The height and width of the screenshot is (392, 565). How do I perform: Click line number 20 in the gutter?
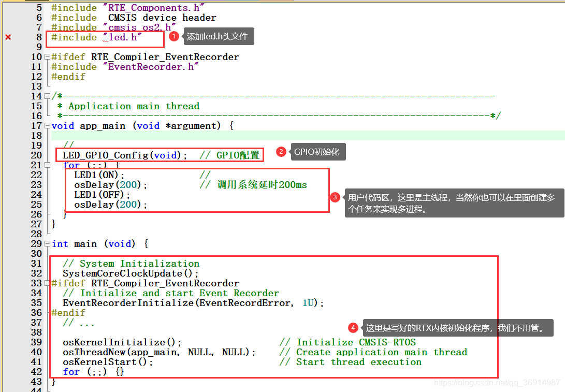(x=36, y=155)
